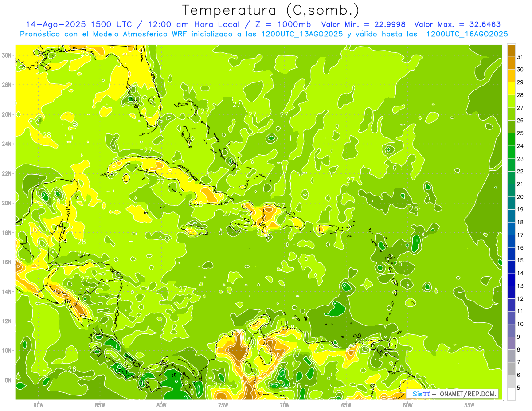
Task: Click the "18N" latitude axis label
Action: pyautogui.click(x=7, y=232)
